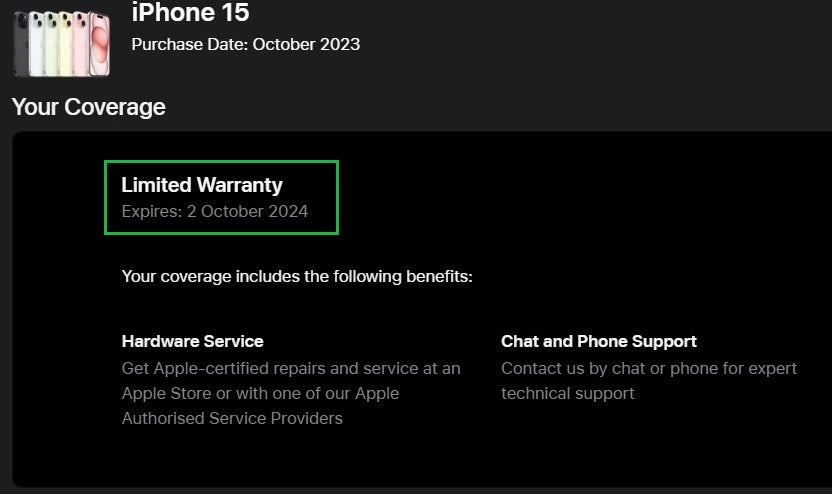832x494 pixels.
Task: Select the Hardware Service heading
Action: (193, 341)
